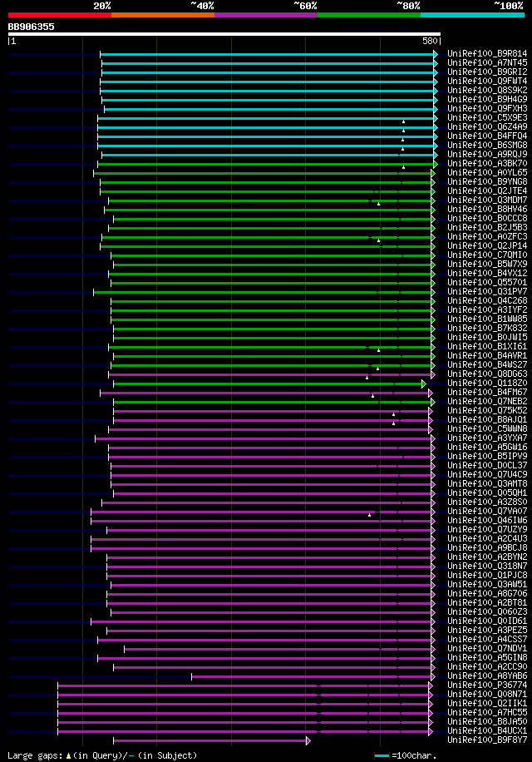
Task: Click the cyan ~100% legend color segment
Action: 472,15
